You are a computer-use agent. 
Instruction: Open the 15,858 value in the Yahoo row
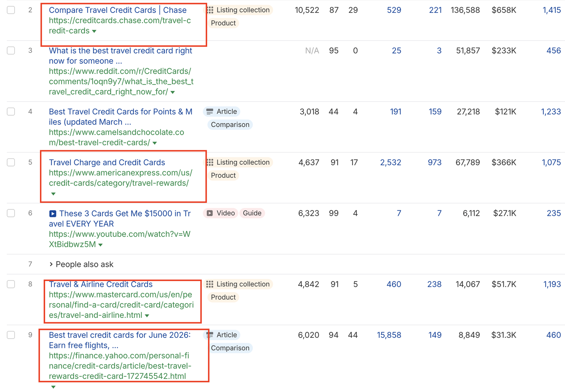(x=389, y=335)
